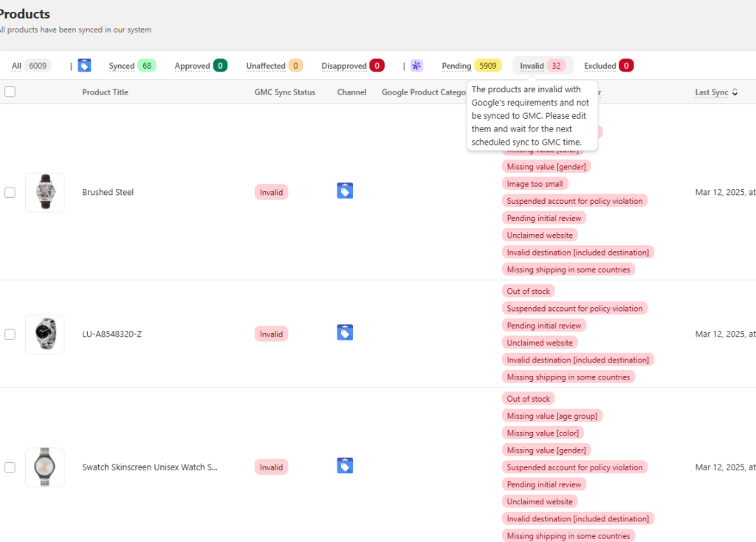Click Out of stock tag for LU-A8548320-Z
Viewport: 756px width, 542px height.
528,291
